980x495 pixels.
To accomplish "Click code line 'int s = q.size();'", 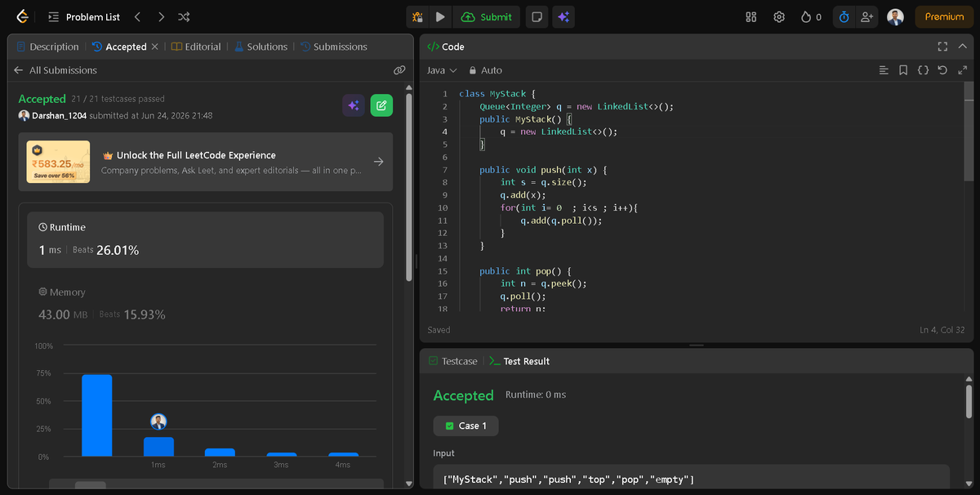I will pos(542,182).
